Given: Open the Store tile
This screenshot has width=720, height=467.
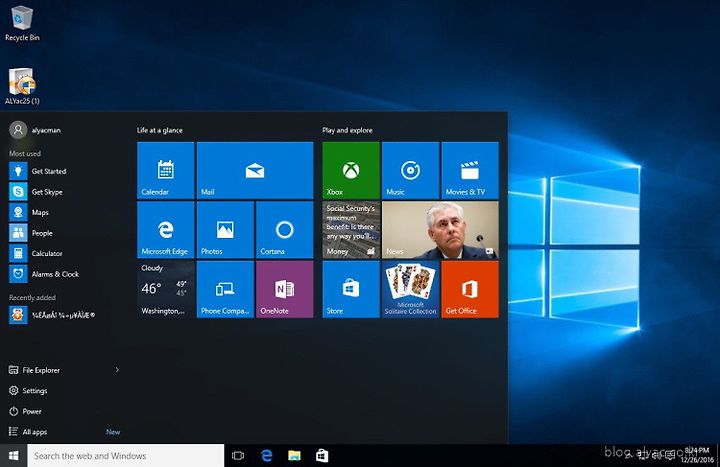Looking at the screenshot, I should point(351,289).
